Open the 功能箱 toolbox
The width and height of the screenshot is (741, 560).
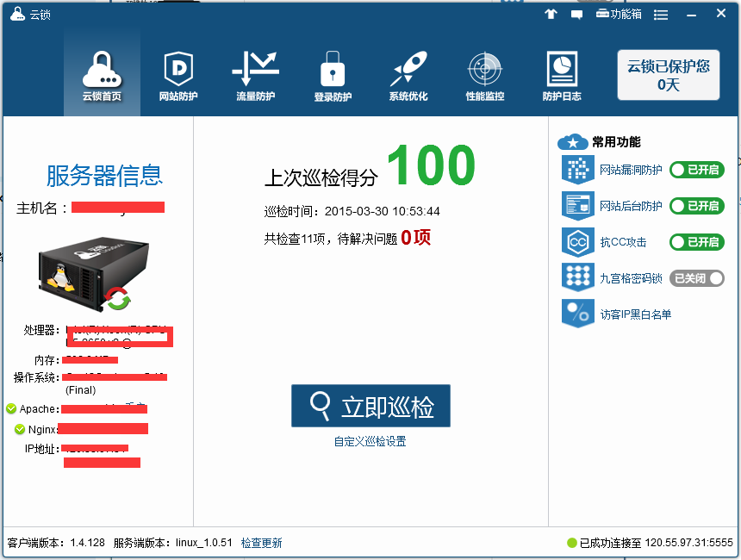point(618,15)
